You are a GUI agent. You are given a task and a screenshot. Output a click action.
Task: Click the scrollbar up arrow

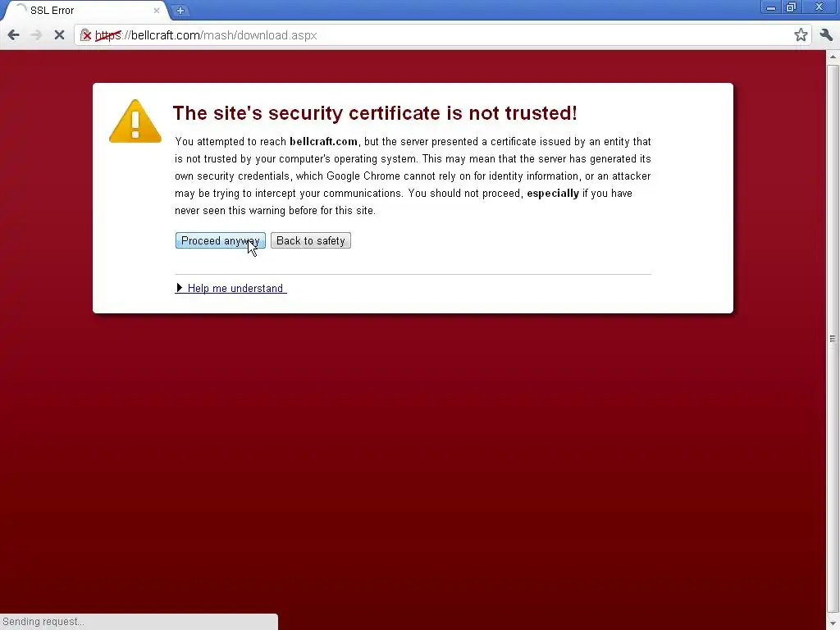(833, 57)
